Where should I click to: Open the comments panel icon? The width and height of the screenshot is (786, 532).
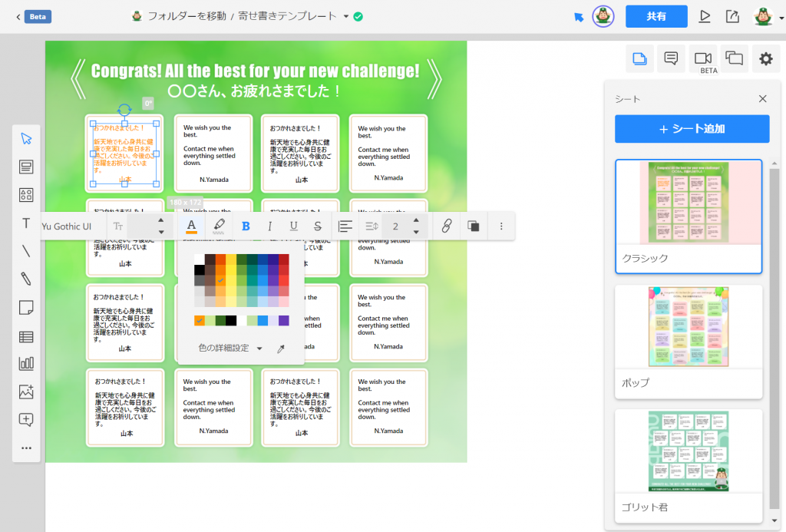click(670, 58)
